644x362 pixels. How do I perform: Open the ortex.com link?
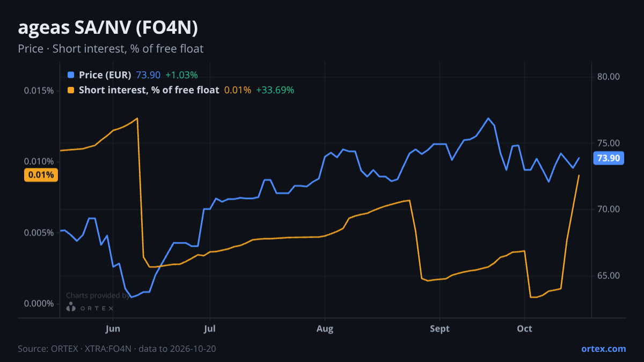603,349
